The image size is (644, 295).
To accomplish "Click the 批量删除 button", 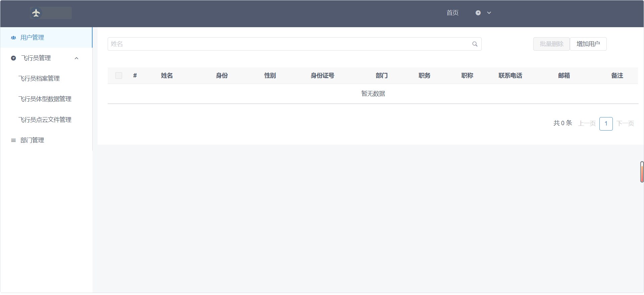I will 551,44.
